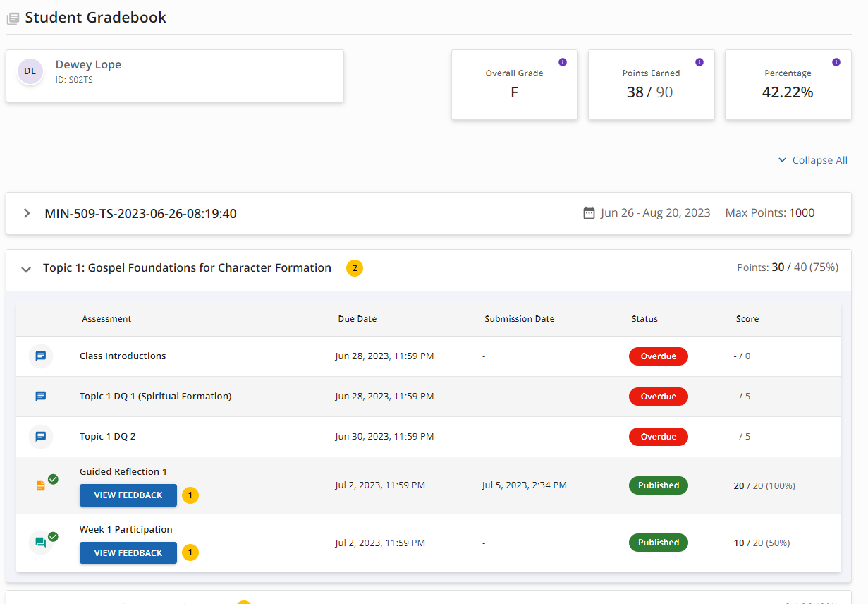Click the Percentage info icon
Image resolution: width=868 pixels, height=604 pixels.
(x=836, y=62)
